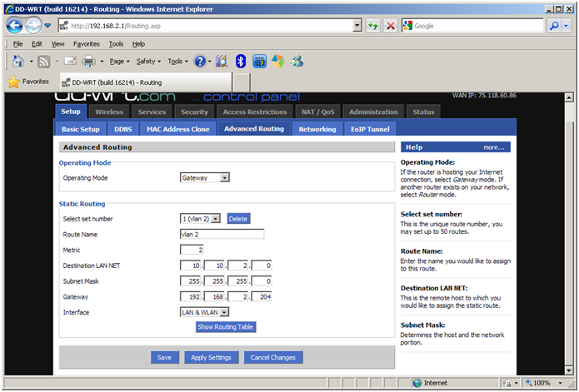
Task: Click the blue calendar grid toolbar icon
Action: [260, 62]
